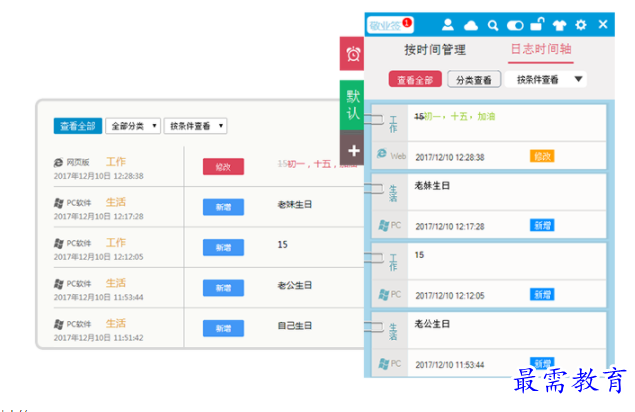Switch to 按时间管理 tab

pyautogui.click(x=435, y=50)
